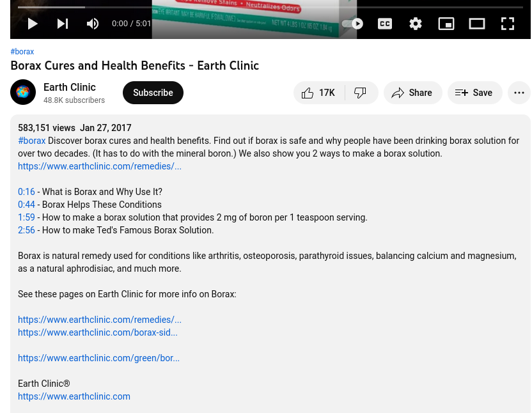Switch to theater mode
This screenshot has height=413, width=532.
point(477,24)
